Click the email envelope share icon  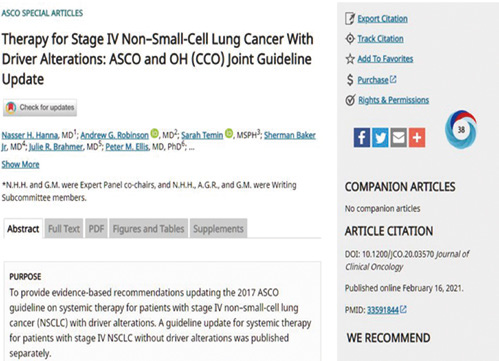point(398,137)
